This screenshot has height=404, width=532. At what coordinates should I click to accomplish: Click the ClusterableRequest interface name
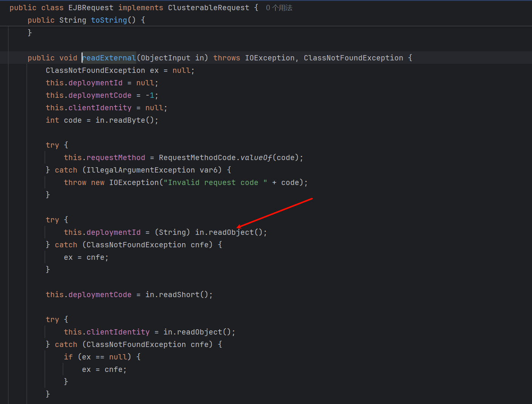[x=208, y=8]
